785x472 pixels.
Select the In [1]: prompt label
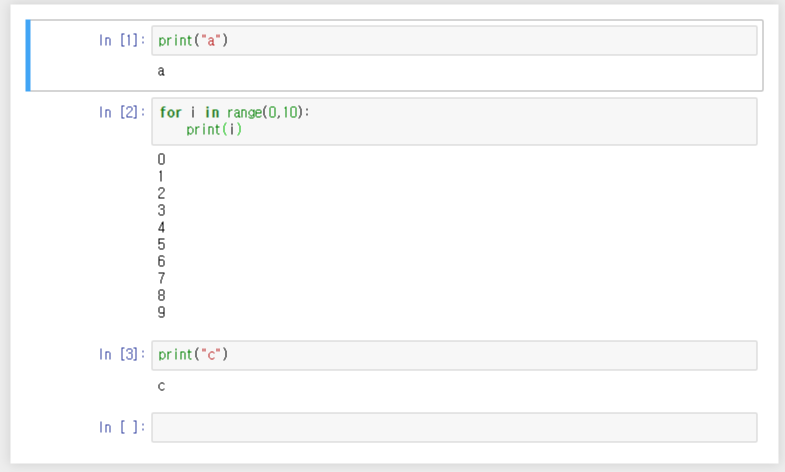point(122,41)
